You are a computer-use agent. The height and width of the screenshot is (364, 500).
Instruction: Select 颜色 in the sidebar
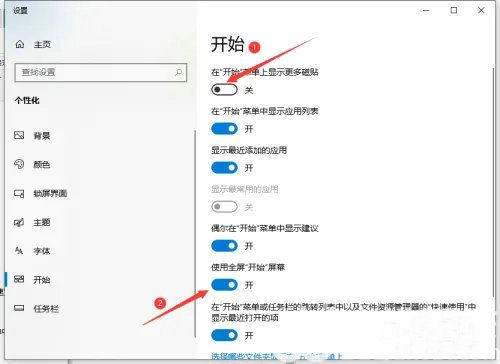click(x=42, y=164)
